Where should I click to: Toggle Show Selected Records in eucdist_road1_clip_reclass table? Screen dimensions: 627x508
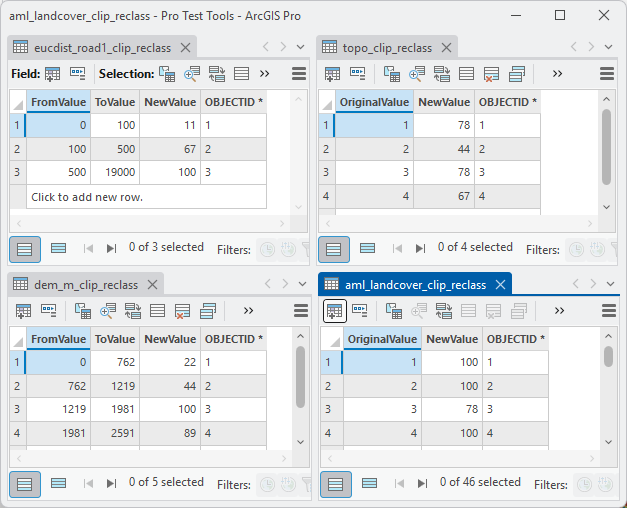coord(58,249)
